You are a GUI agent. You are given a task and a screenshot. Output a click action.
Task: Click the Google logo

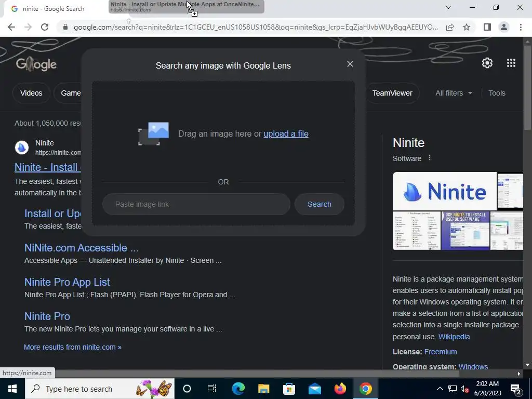(36, 64)
